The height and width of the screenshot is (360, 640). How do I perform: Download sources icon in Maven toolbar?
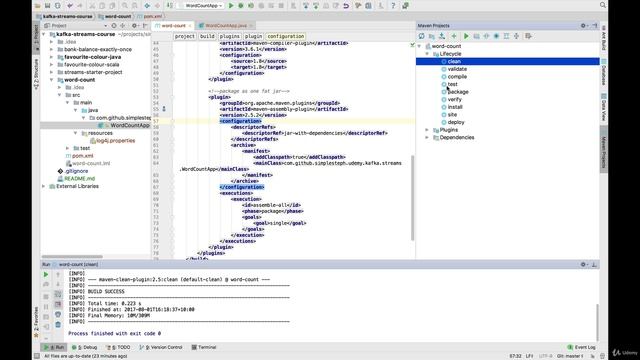click(x=442, y=36)
